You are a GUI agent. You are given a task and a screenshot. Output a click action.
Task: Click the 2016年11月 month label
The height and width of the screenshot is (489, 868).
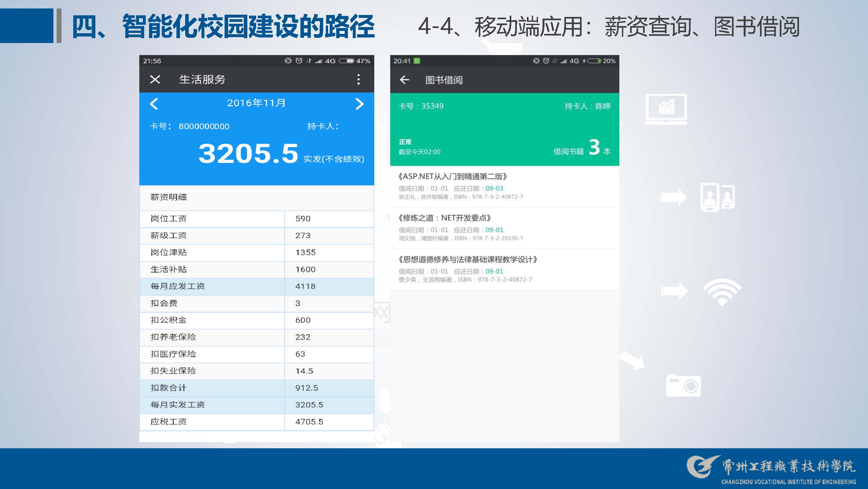256,103
